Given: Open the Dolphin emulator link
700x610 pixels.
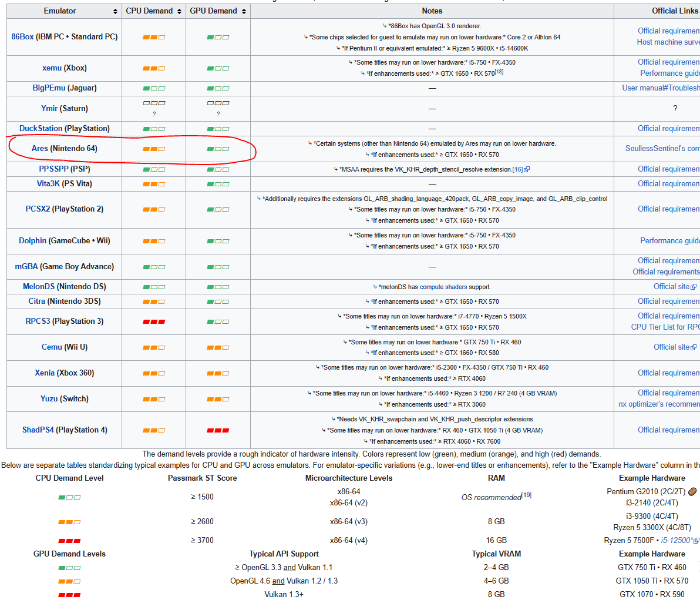Looking at the screenshot, I should pos(32,240).
